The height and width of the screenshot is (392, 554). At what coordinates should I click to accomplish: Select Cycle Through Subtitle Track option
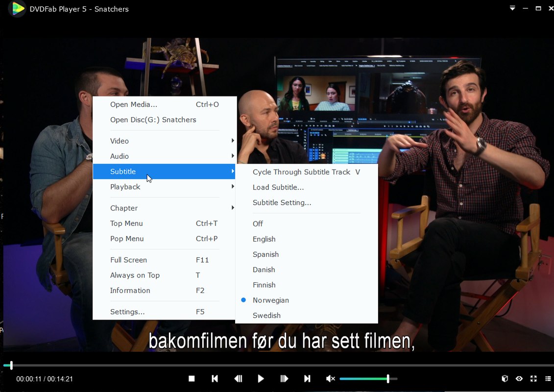tap(307, 172)
